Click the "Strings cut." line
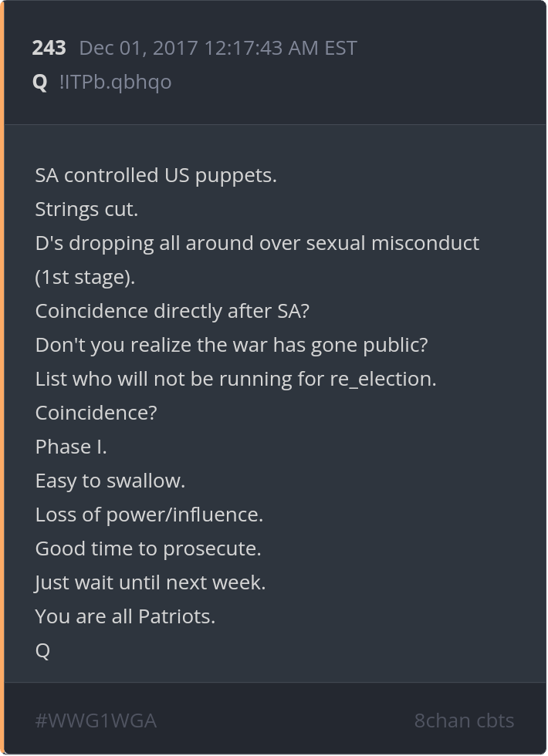 pos(86,210)
